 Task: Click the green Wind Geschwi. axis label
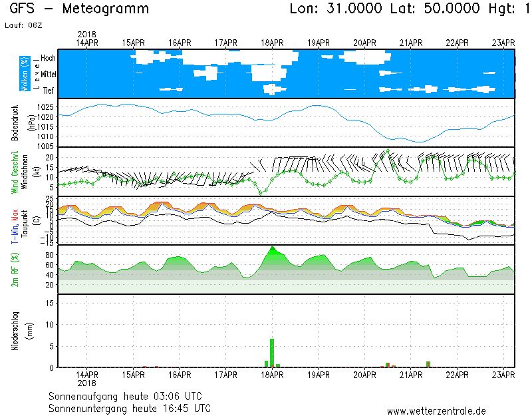(x=15, y=171)
